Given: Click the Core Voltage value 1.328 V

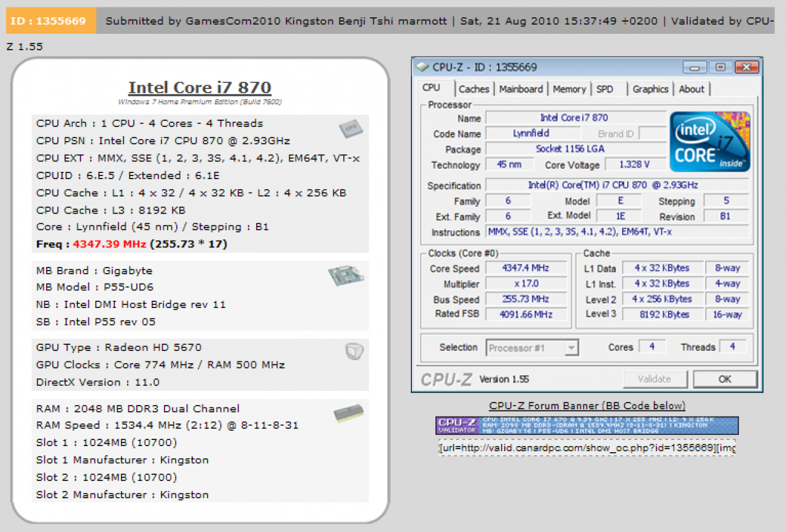Looking at the screenshot, I should (636, 164).
